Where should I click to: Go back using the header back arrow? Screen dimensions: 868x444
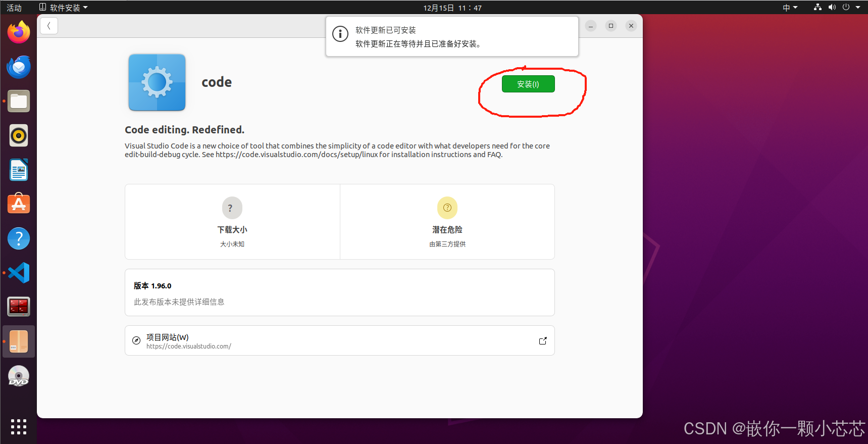[x=49, y=26]
